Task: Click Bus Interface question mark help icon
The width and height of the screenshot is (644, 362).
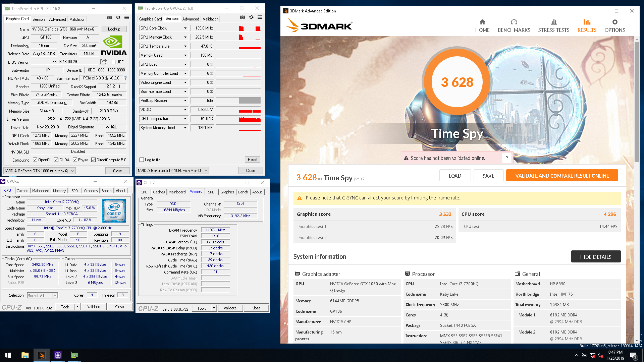Action: click(x=125, y=78)
